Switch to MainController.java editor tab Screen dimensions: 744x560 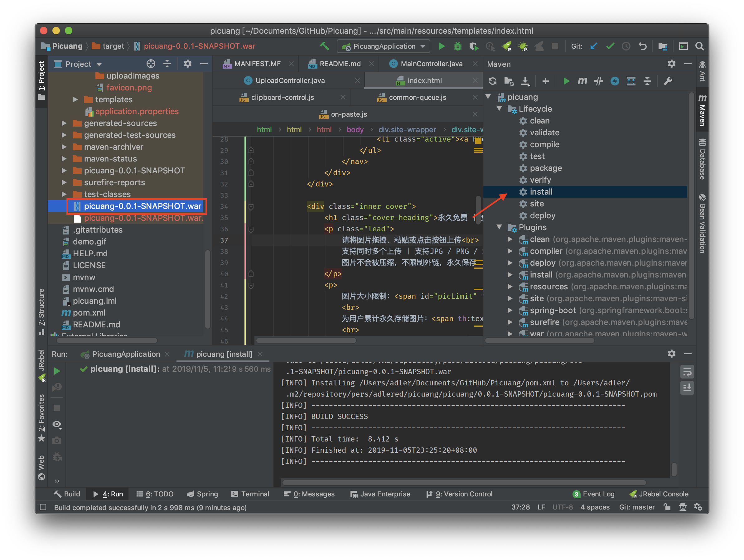pyautogui.click(x=431, y=64)
